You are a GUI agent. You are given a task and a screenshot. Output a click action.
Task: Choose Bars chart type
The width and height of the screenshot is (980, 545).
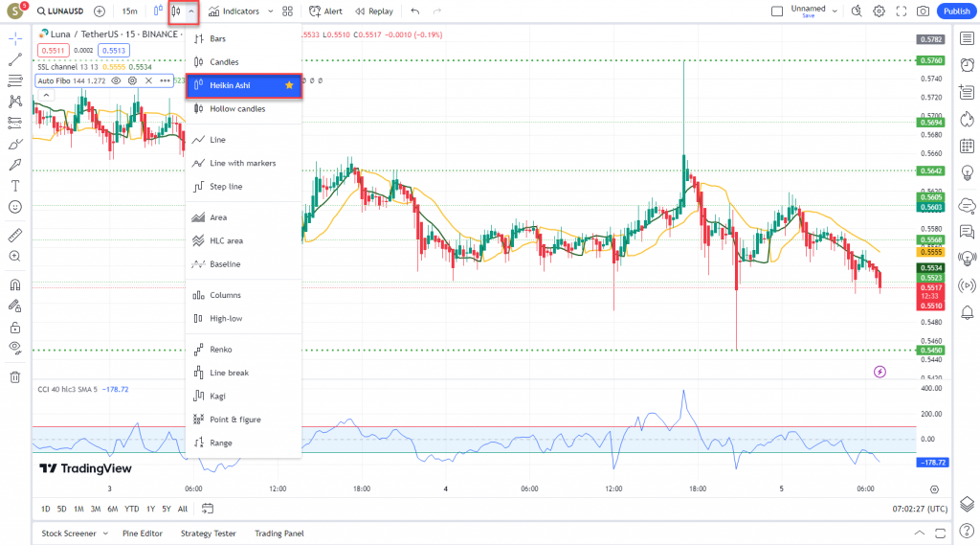click(244, 39)
